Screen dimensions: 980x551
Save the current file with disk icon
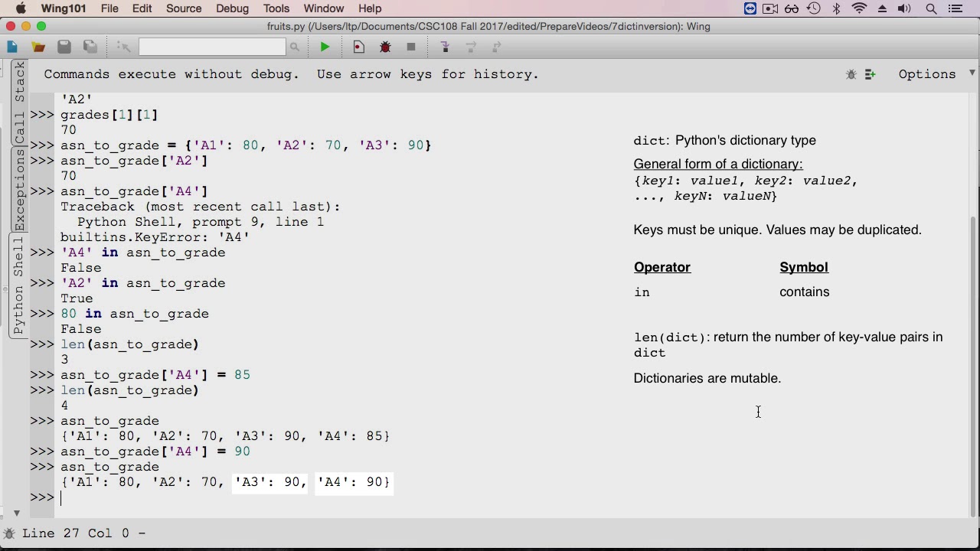tap(64, 47)
